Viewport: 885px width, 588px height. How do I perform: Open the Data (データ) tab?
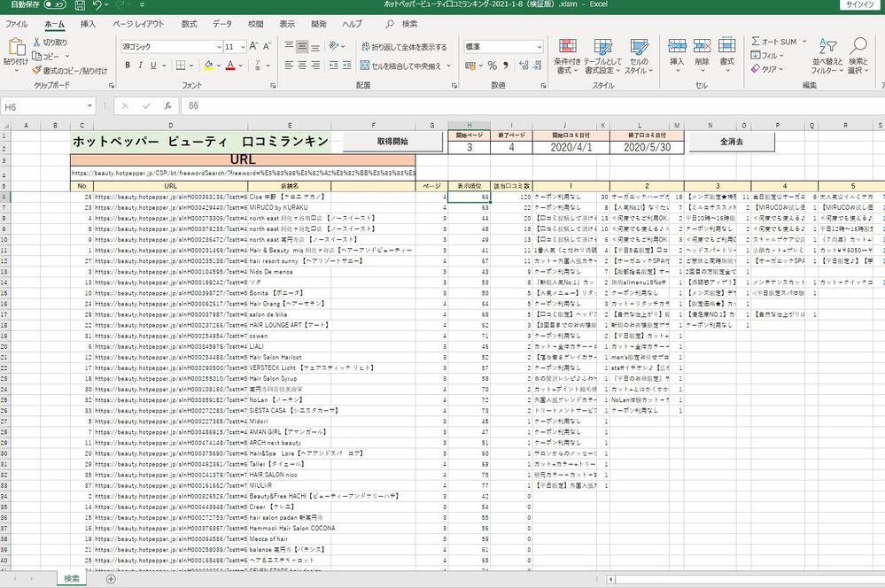coord(222,24)
